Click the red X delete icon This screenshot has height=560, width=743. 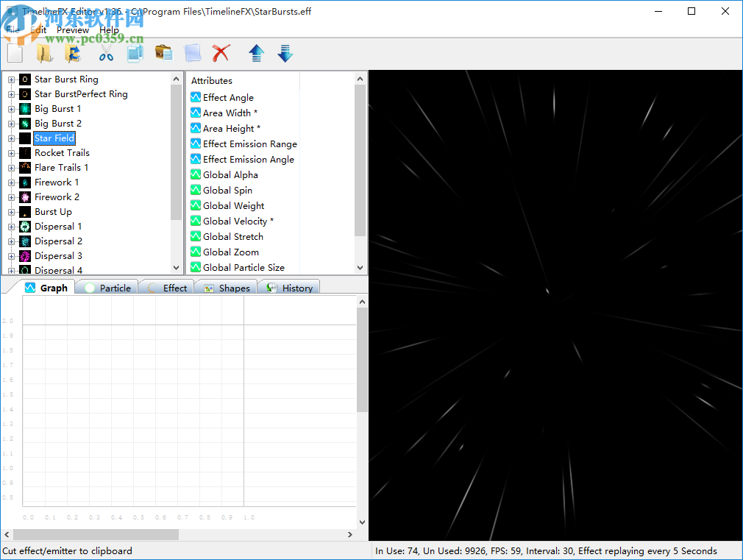click(221, 53)
